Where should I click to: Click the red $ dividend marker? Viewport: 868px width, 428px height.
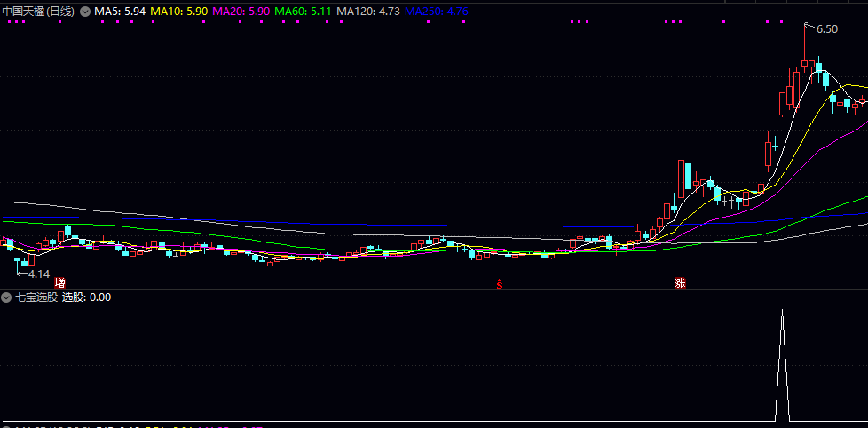click(x=500, y=284)
